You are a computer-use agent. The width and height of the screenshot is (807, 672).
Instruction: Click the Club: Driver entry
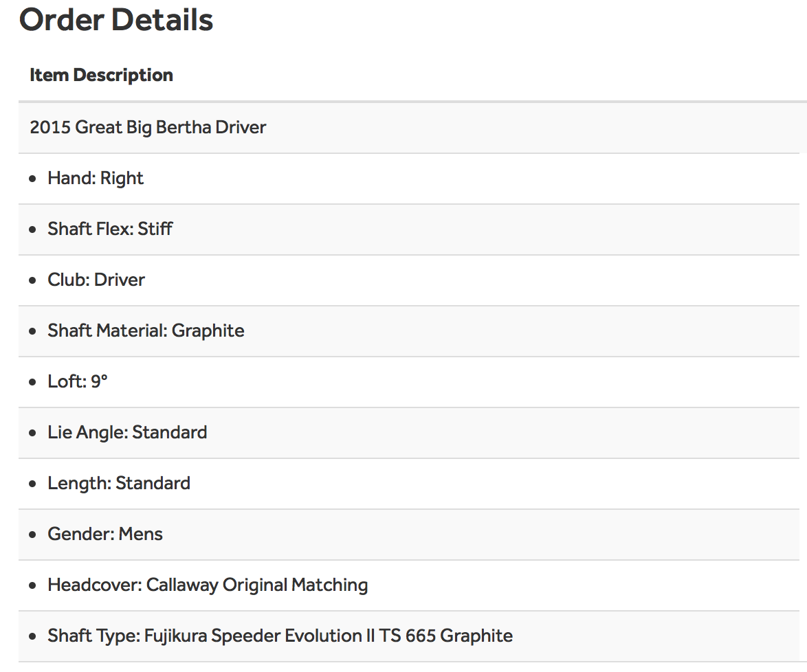point(96,280)
